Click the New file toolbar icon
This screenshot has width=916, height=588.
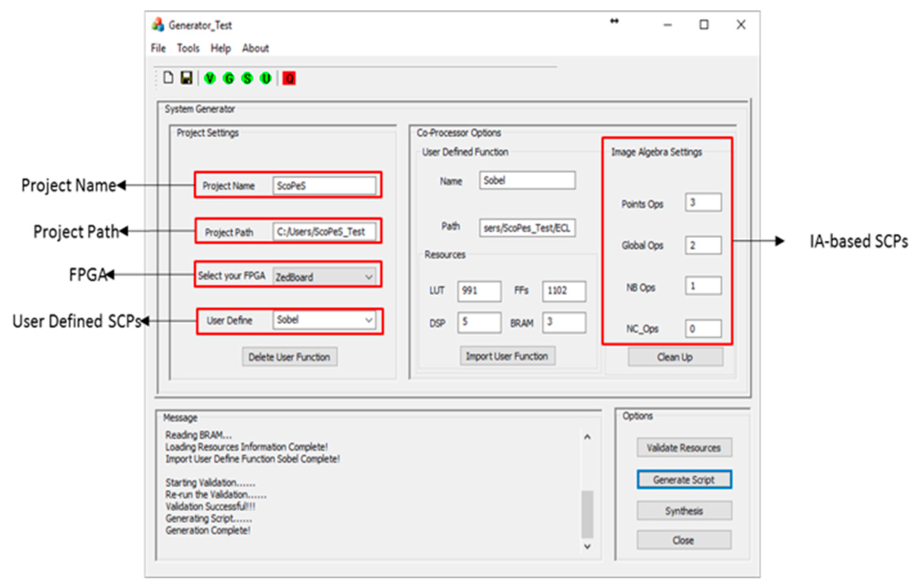click(x=168, y=78)
